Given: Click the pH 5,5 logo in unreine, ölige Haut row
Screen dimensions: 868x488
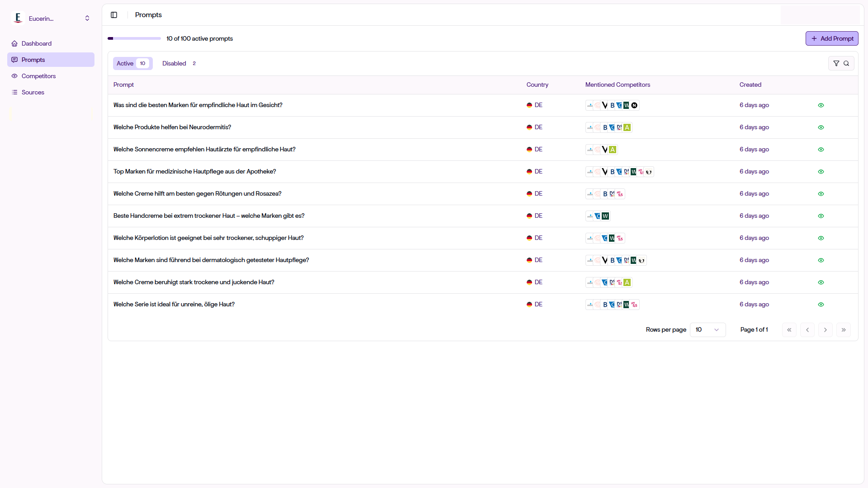Looking at the screenshot, I should pyautogui.click(x=634, y=305).
